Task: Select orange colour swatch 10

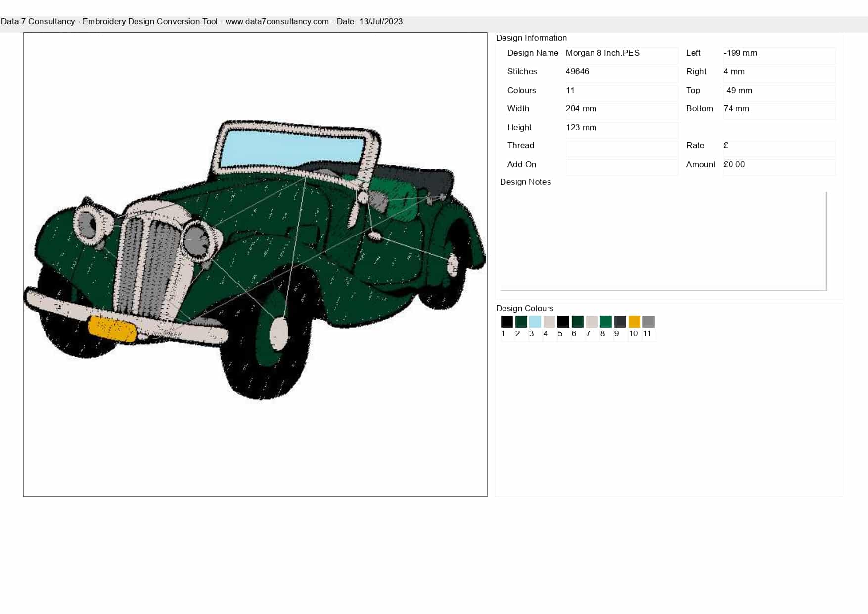Action: (x=634, y=322)
